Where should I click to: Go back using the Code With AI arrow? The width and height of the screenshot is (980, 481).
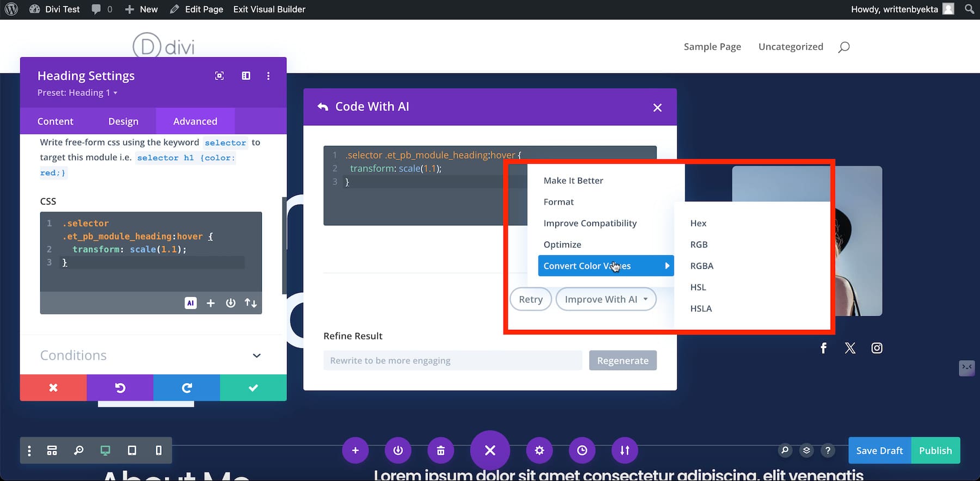click(x=323, y=107)
